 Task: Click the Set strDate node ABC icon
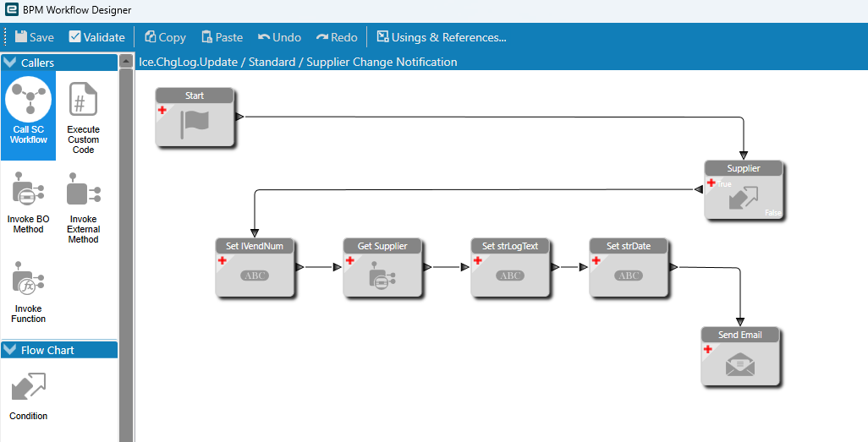click(629, 276)
